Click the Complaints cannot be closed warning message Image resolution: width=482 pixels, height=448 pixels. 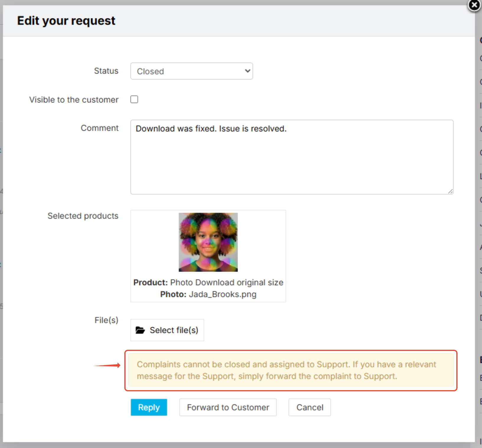[291, 370]
